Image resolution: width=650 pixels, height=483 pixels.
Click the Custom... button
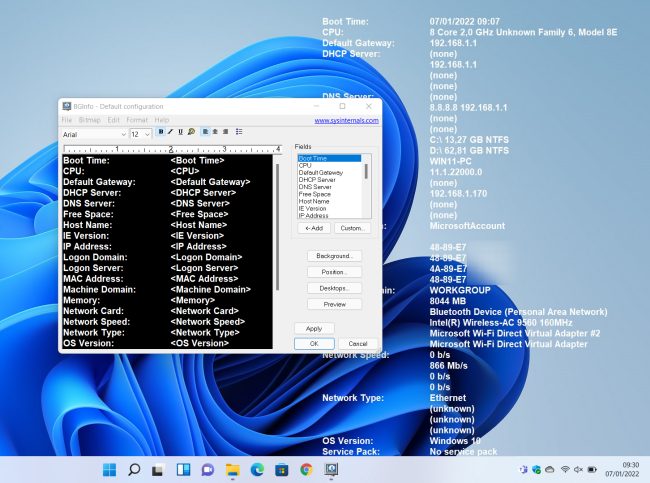coord(352,228)
